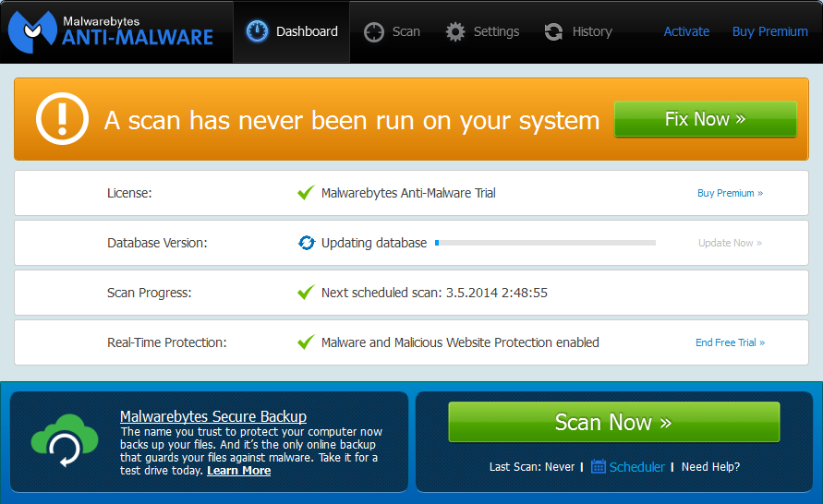Image resolution: width=823 pixels, height=504 pixels.
Task: Click the 'Database Version:' label
Action: pos(157,243)
